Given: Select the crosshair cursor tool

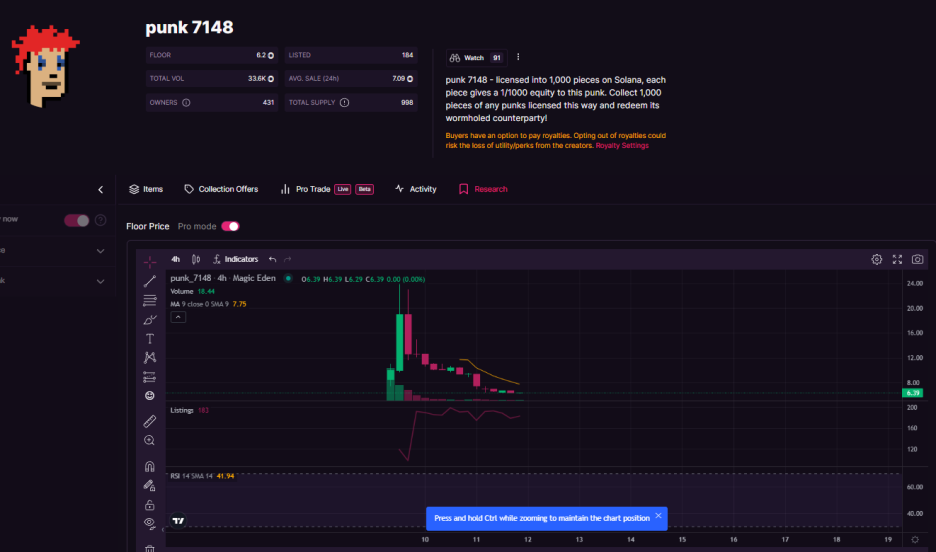Looking at the screenshot, I should click(x=150, y=261).
